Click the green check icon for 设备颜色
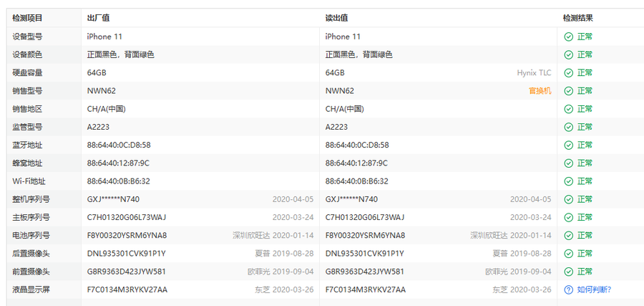 (568, 54)
